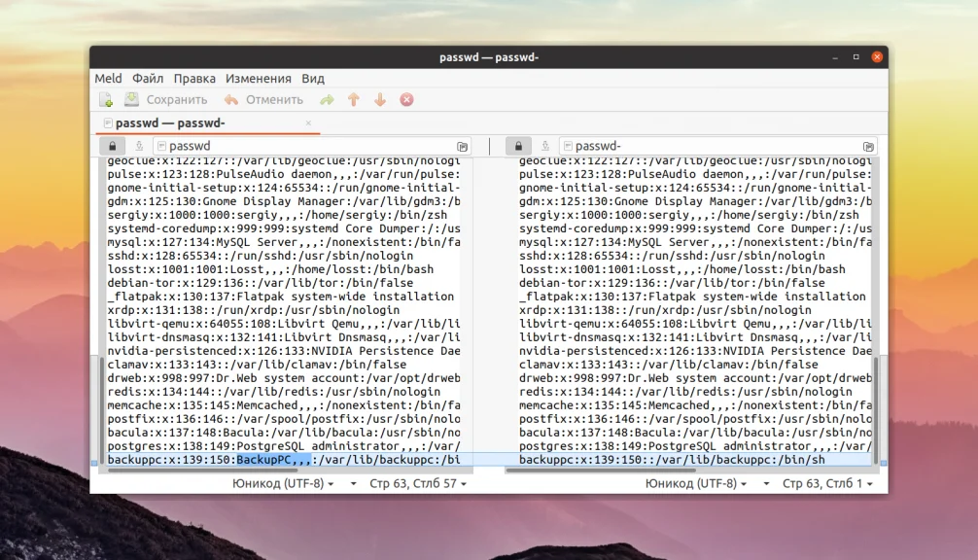Go to previous change with up arrow
The height and width of the screenshot is (560, 978).
354,100
